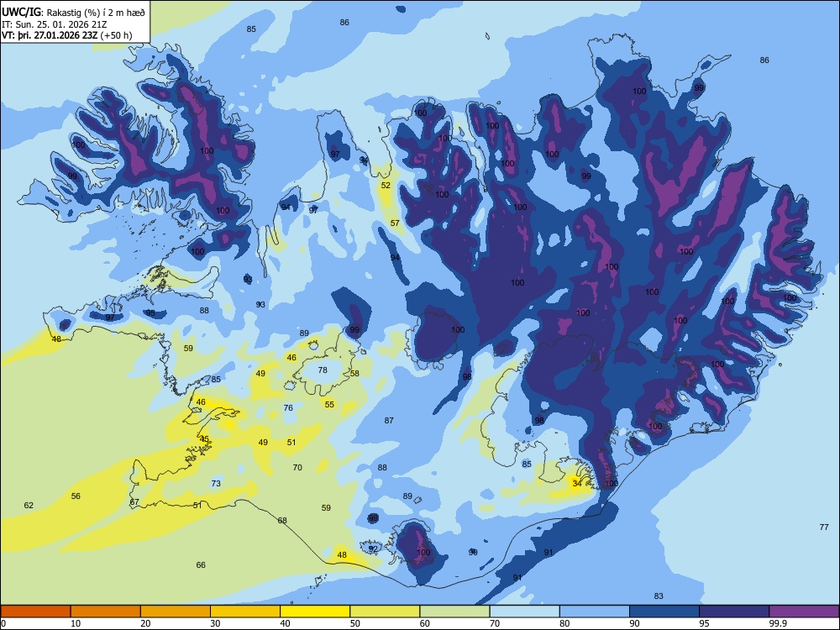Click the humidity value 56 on the map
Screen dimensions: 840x630
pyautogui.click(x=76, y=496)
